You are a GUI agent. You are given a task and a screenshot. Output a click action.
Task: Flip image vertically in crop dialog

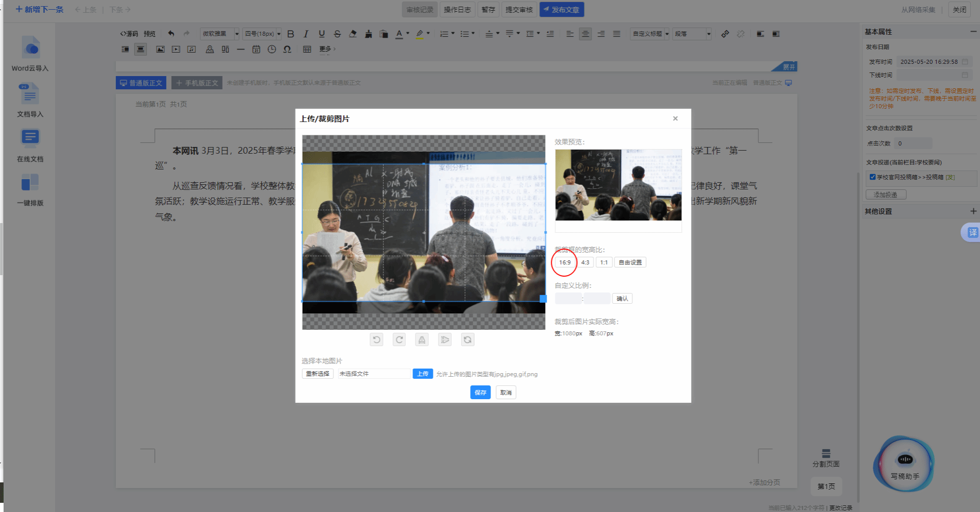click(x=422, y=340)
